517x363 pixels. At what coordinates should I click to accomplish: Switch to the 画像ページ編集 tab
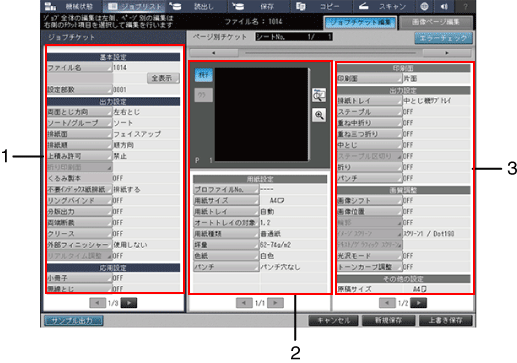click(x=435, y=22)
